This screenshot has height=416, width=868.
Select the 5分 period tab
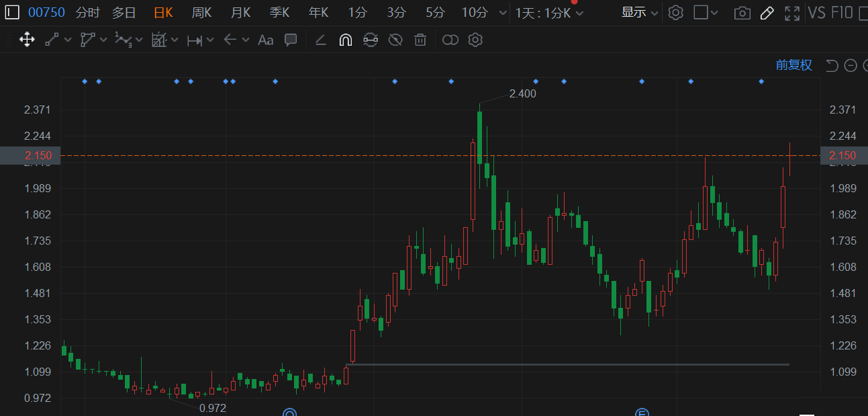point(436,12)
